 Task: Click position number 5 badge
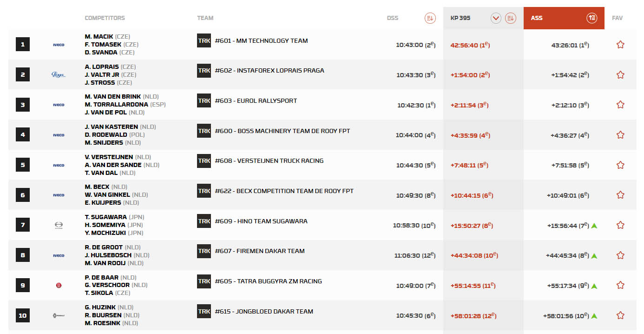23,165
